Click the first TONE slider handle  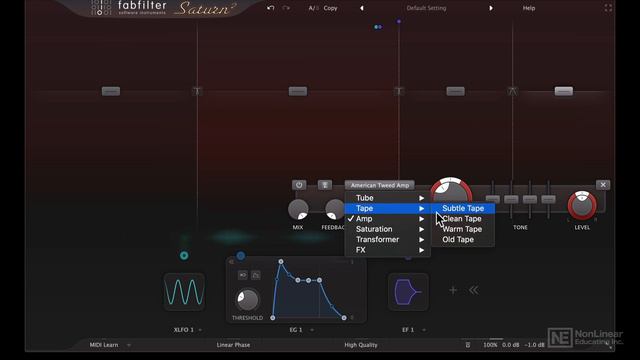coord(493,199)
